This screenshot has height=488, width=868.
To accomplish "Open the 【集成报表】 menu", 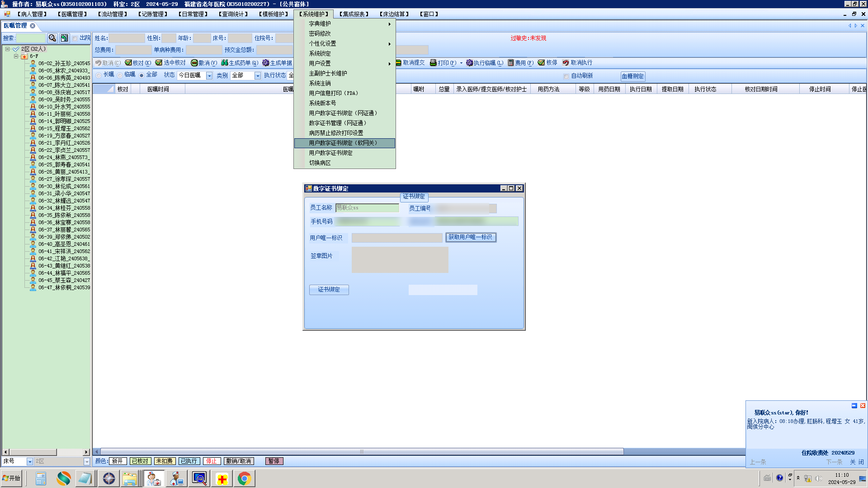I will click(x=354, y=14).
